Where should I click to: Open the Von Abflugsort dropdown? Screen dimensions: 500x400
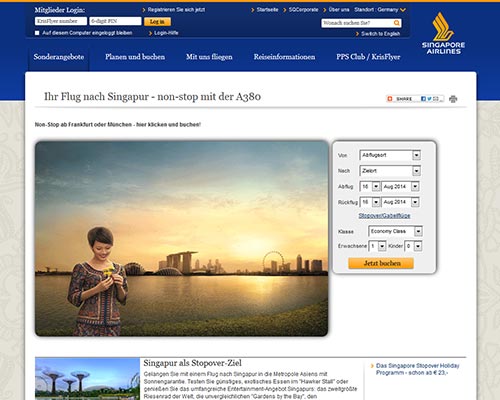(390, 155)
